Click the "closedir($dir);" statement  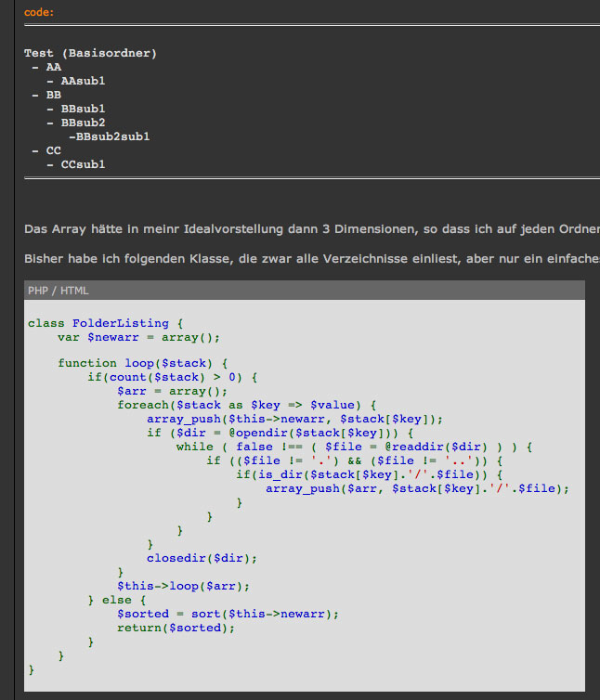(201, 558)
